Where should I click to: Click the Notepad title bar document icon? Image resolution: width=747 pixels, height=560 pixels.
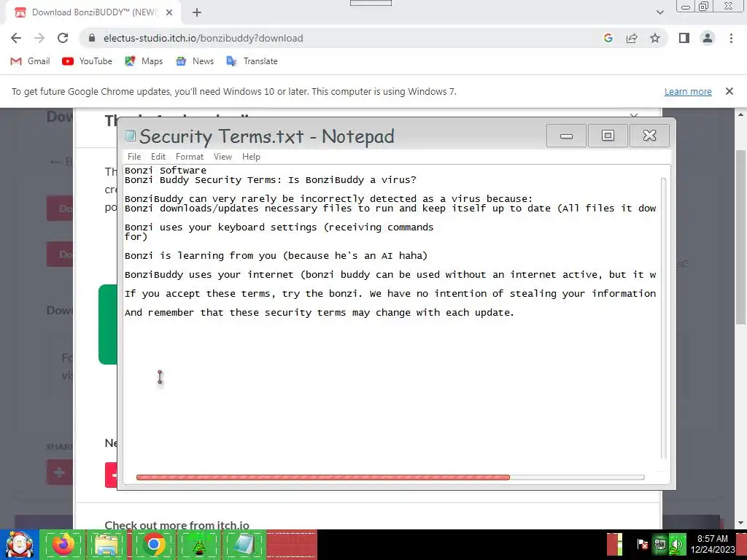(130, 136)
